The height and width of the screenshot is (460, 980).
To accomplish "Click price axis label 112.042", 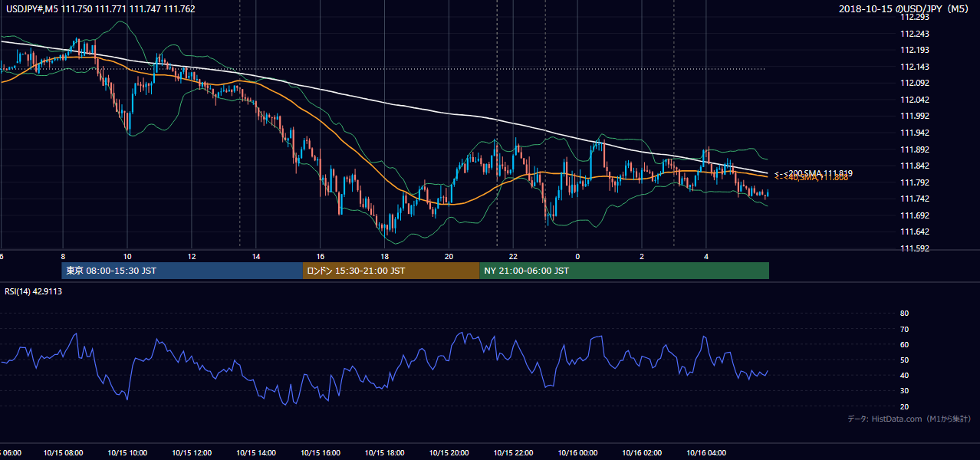I will pos(916,100).
